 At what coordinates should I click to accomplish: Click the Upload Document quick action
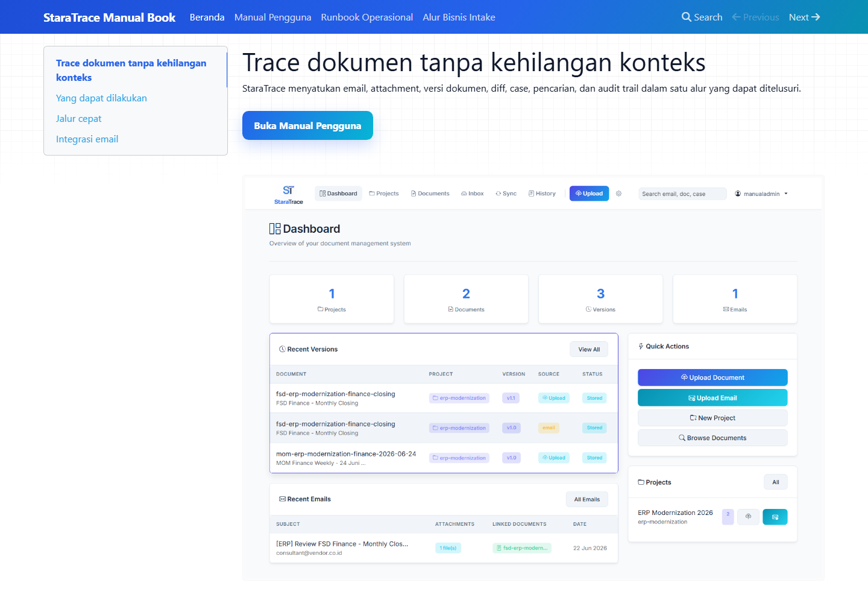[712, 377]
